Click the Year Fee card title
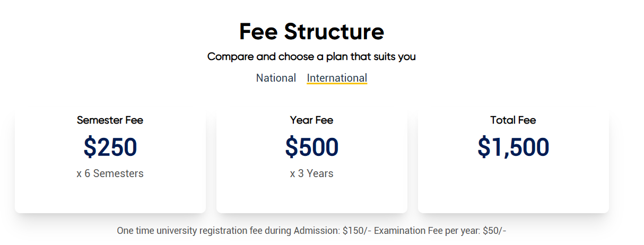644x245 pixels. tap(311, 120)
